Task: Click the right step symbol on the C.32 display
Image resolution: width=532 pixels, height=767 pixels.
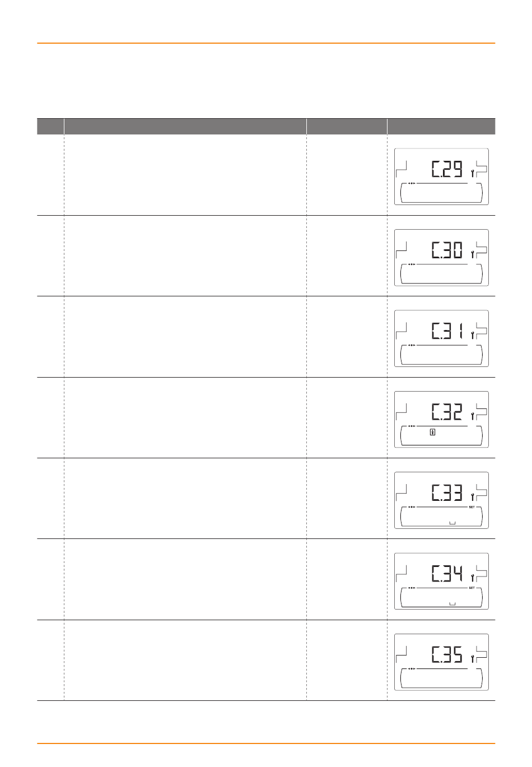Action: pos(482,412)
